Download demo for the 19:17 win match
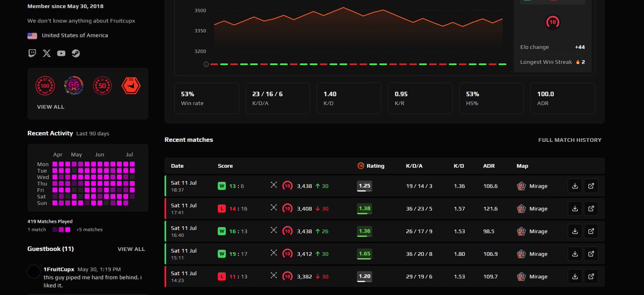 coord(575,254)
